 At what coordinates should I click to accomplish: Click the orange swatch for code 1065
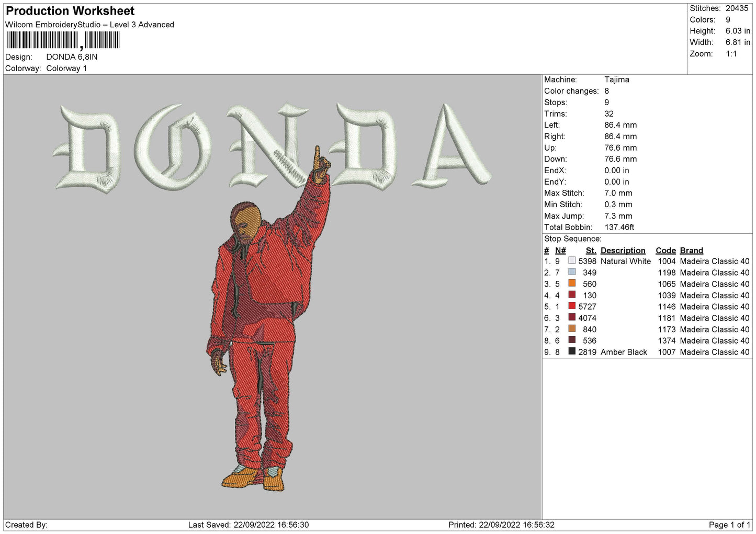(x=572, y=283)
